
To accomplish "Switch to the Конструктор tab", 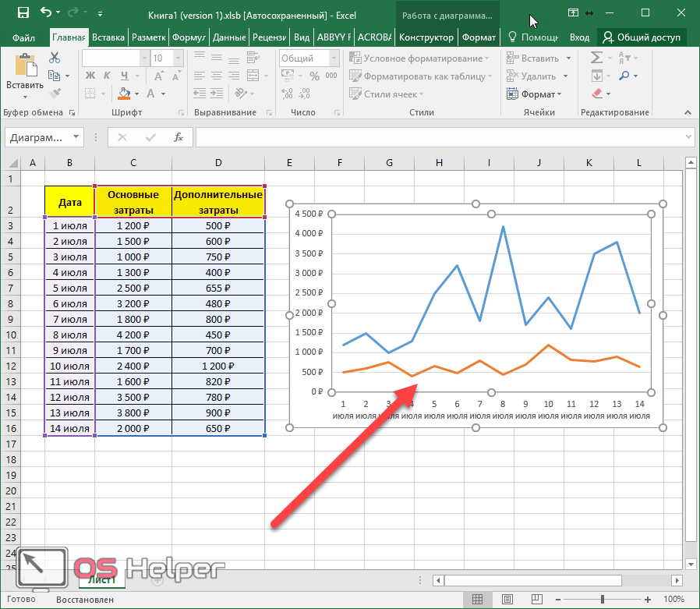I will point(426,37).
